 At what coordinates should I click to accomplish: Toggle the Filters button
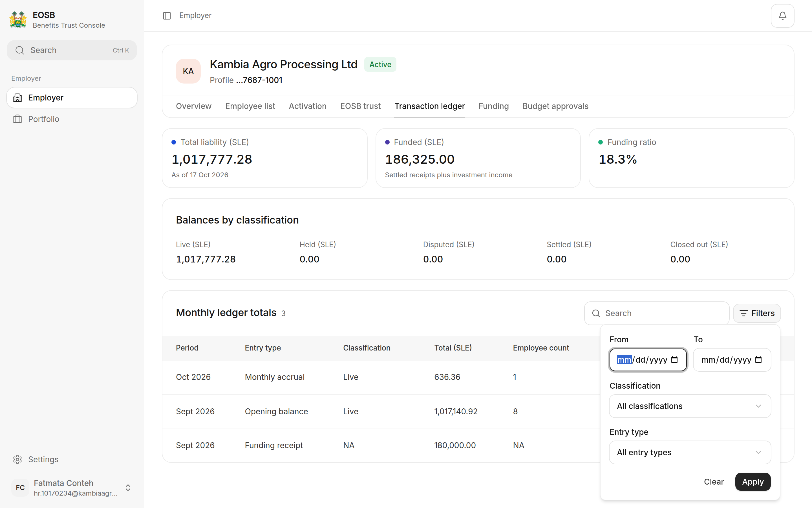757,313
